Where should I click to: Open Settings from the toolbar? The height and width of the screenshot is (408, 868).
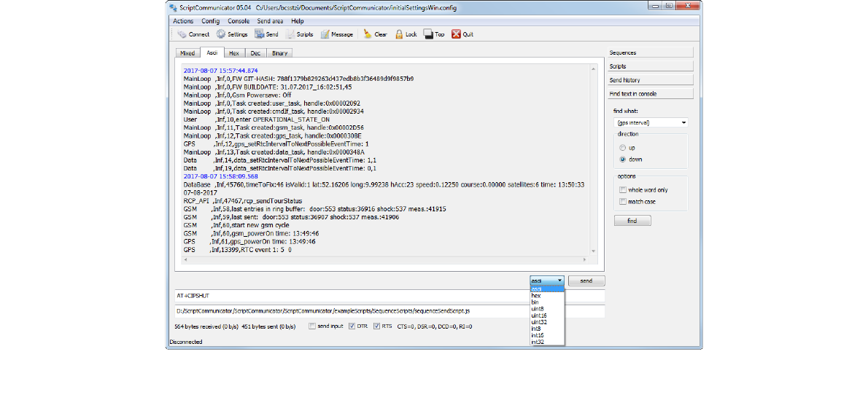[231, 34]
